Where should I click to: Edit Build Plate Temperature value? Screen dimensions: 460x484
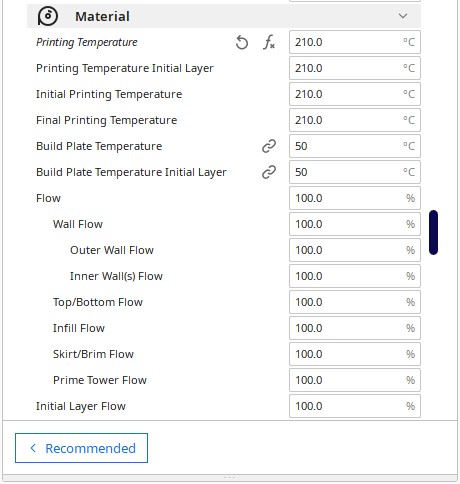pyautogui.click(x=355, y=146)
